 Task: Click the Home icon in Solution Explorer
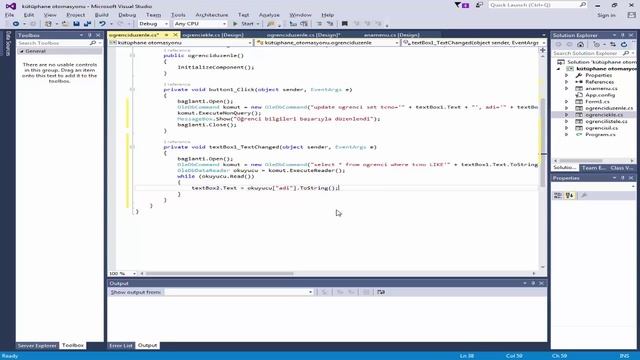(x=580, y=44)
